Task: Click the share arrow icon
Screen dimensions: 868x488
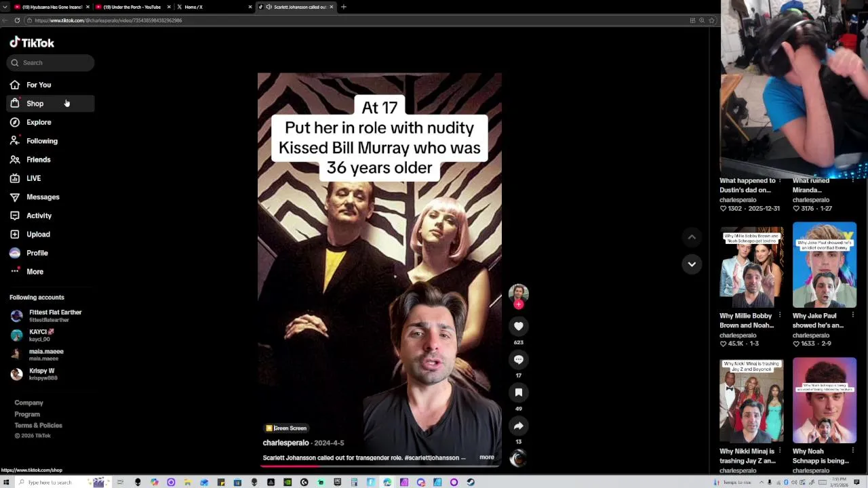Action: pyautogui.click(x=518, y=426)
